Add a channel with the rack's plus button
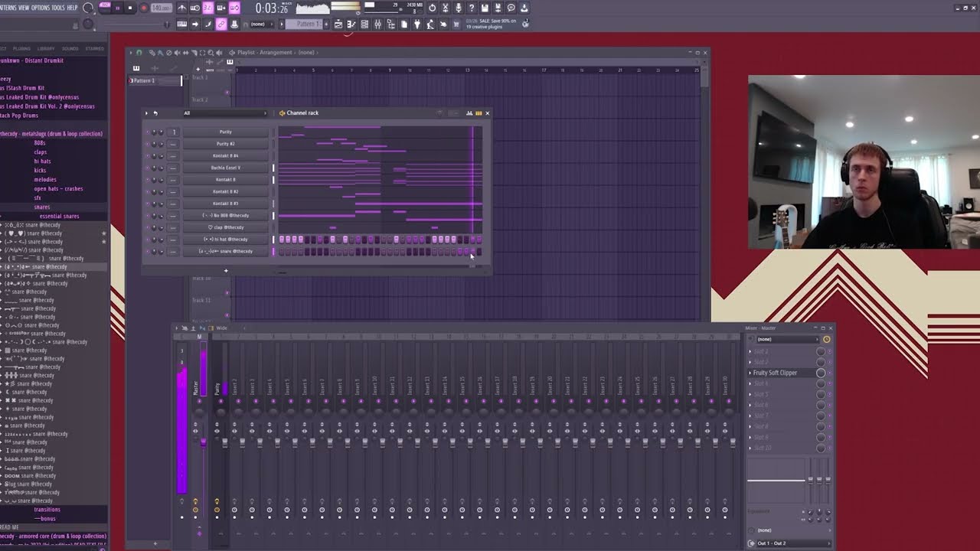This screenshot has height=551, width=980. pos(226,270)
